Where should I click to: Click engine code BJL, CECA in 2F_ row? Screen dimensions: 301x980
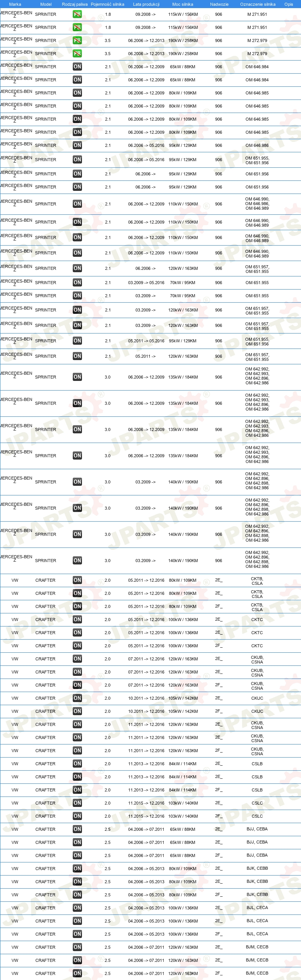click(257, 934)
